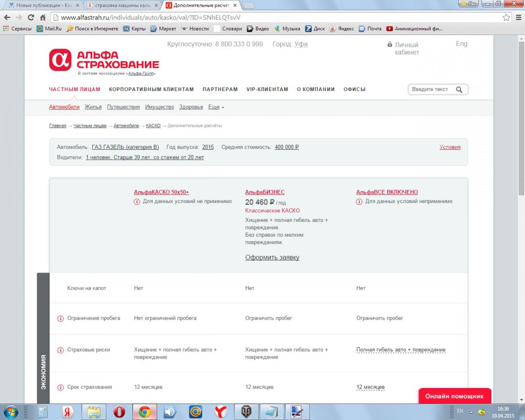Reload the page with the refresh icon

tap(31, 17)
